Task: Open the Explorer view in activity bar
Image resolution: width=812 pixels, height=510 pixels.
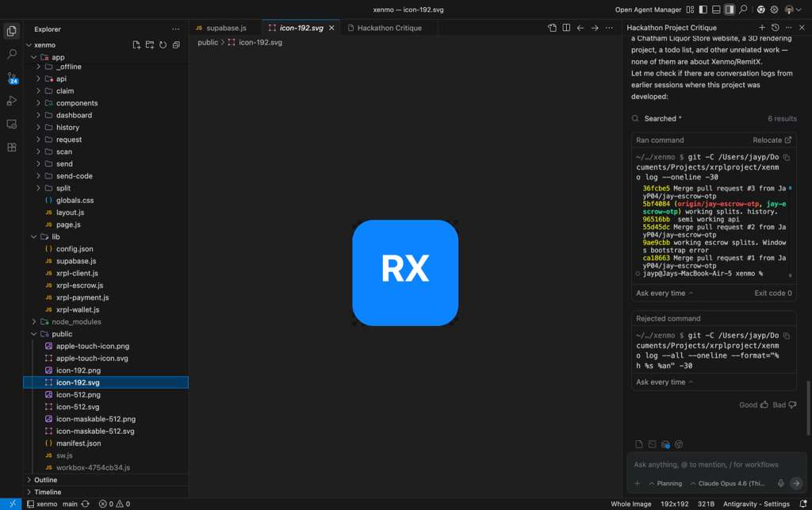Action: pos(11,31)
